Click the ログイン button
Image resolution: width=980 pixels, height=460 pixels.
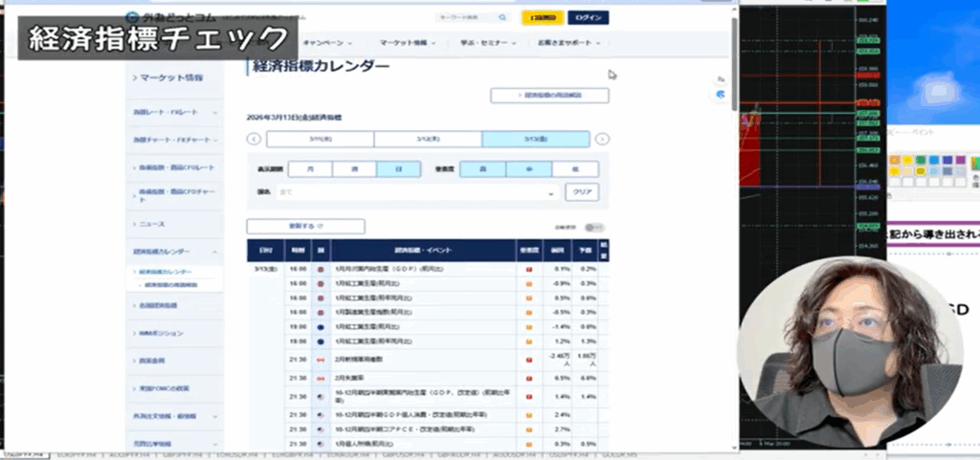(588, 17)
